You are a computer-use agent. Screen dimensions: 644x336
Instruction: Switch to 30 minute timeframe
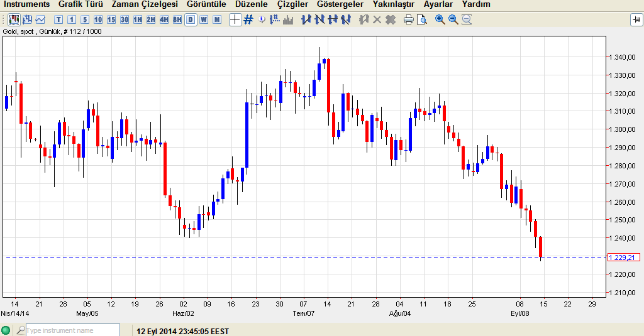pyautogui.click(x=125, y=19)
